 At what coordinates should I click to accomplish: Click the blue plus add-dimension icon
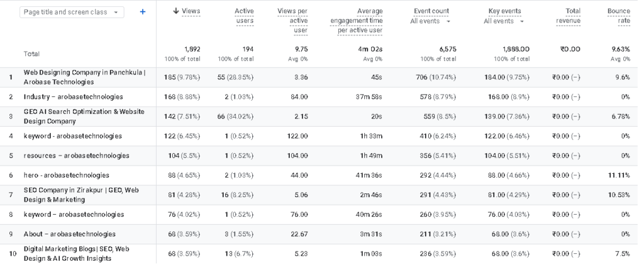point(143,12)
